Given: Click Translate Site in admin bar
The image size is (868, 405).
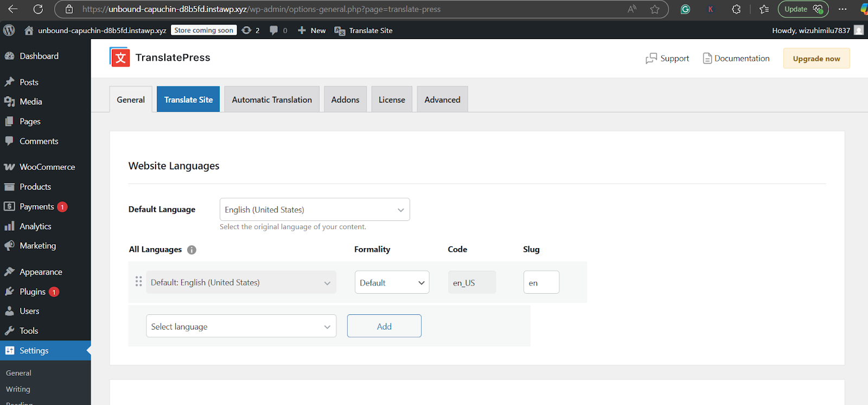Looking at the screenshot, I should click(x=363, y=30).
